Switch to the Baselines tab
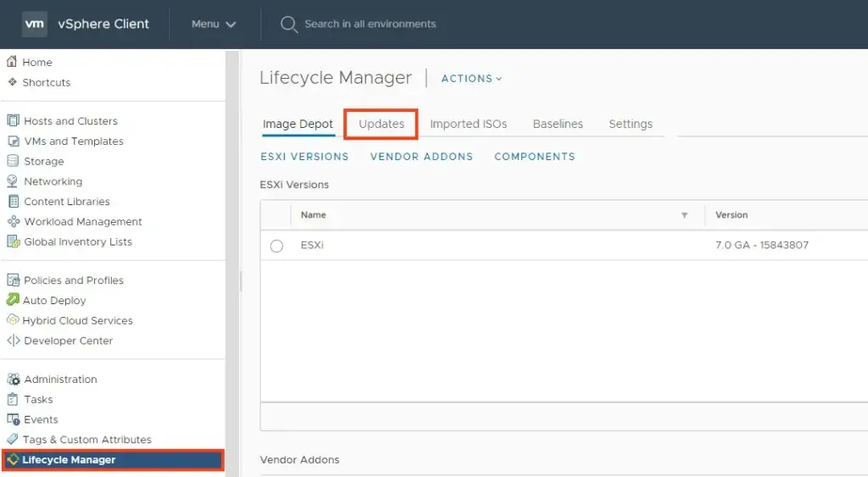Viewport: 868px width, 477px height. point(558,124)
